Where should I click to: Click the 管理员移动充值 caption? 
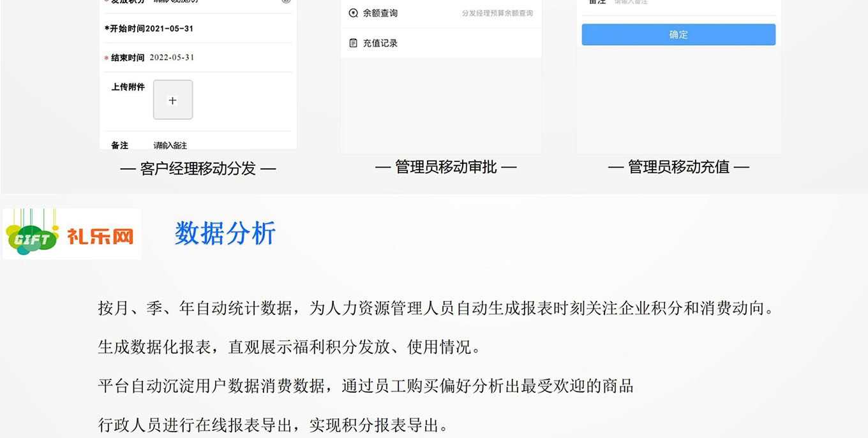point(678,167)
